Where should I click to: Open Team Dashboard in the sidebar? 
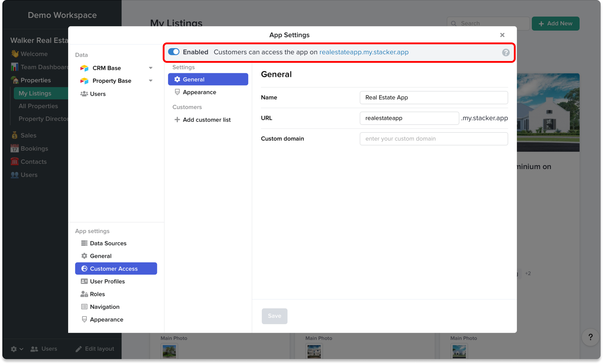pyautogui.click(x=44, y=67)
